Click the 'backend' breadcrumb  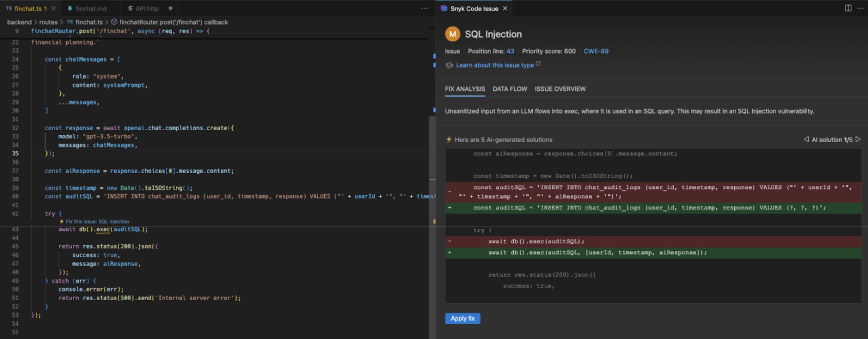click(x=19, y=22)
